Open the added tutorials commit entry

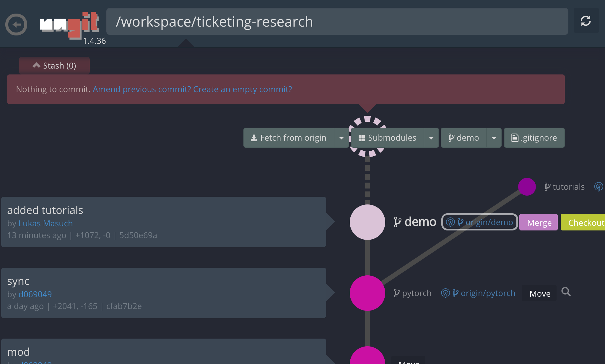(163, 222)
